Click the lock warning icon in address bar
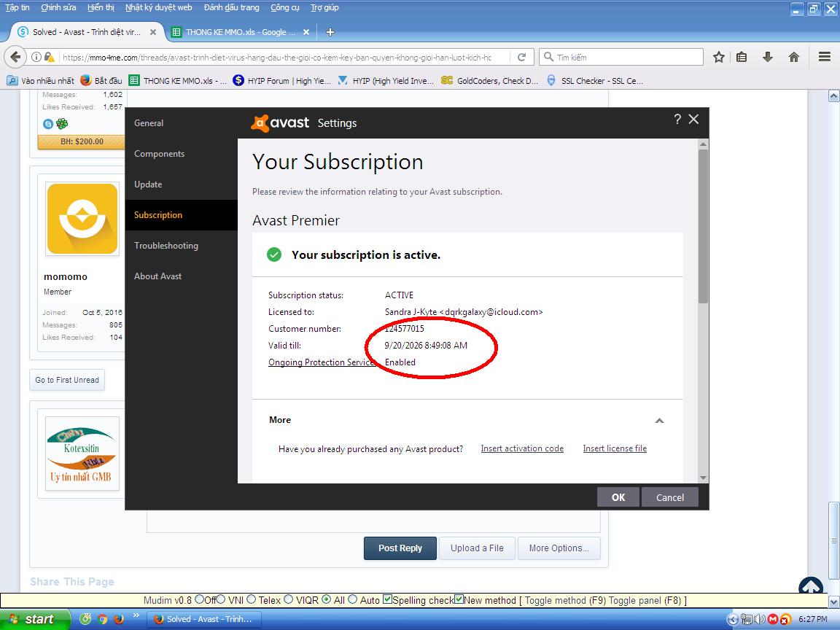Image resolution: width=840 pixels, height=630 pixels. click(50, 57)
